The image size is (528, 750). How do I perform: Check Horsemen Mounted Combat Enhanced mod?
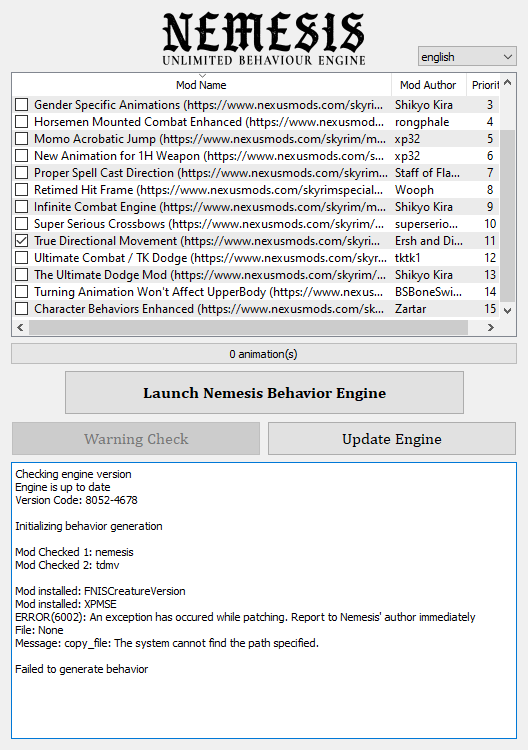pyautogui.click(x=22, y=122)
